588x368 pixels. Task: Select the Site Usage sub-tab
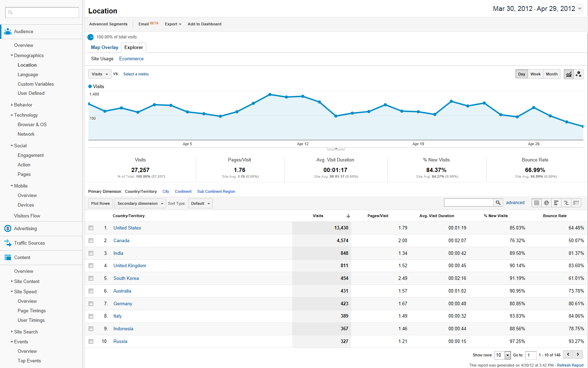(102, 59)
